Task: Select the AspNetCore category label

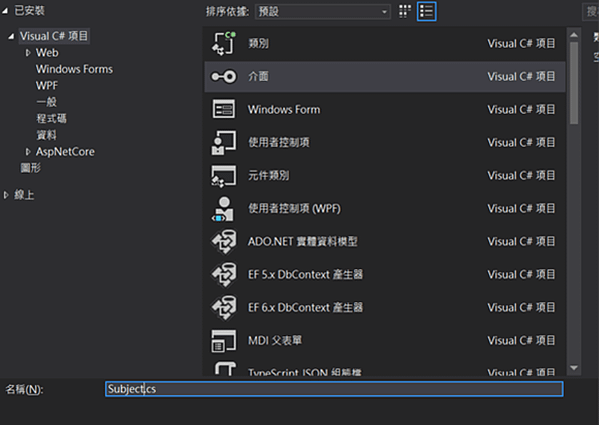Action: pyautogui.click(x=65, y=152)
